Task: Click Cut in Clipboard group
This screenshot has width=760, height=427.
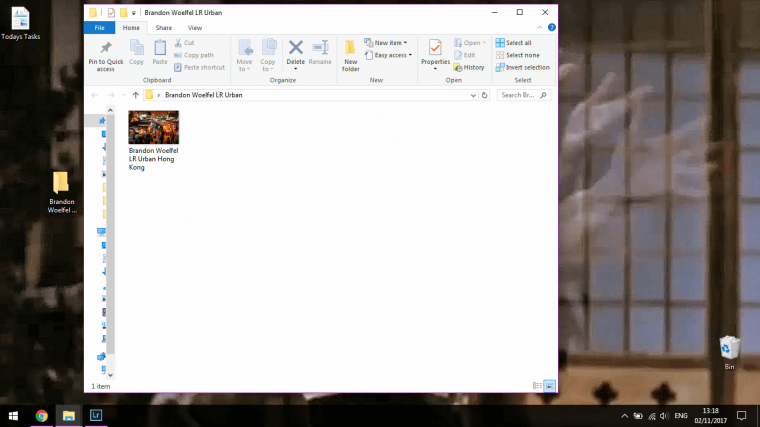Action: pos(185,43)
